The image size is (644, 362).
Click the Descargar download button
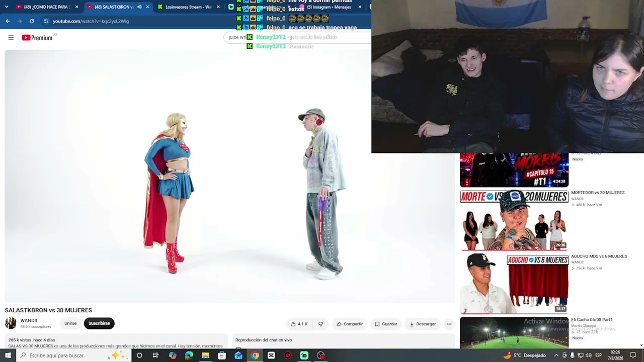[x=423, y=324]
